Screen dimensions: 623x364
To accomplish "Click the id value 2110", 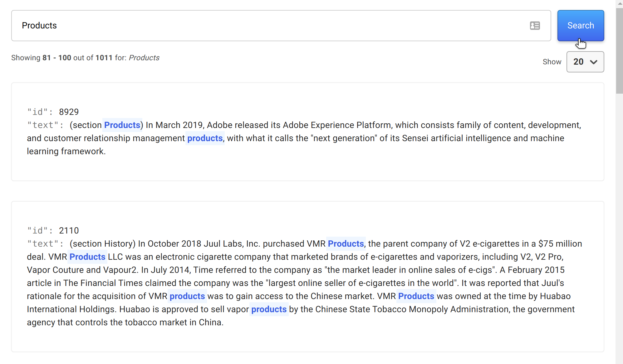I will (69, 231).
